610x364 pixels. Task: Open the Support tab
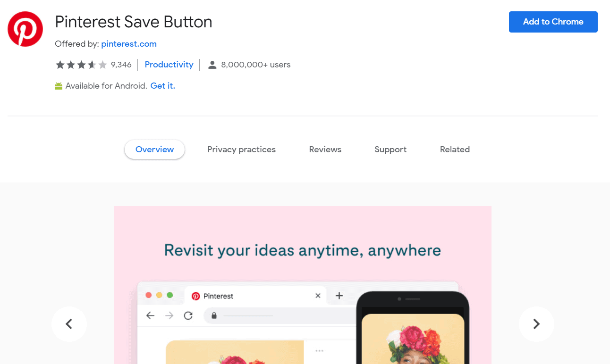(x=390, y=149)
